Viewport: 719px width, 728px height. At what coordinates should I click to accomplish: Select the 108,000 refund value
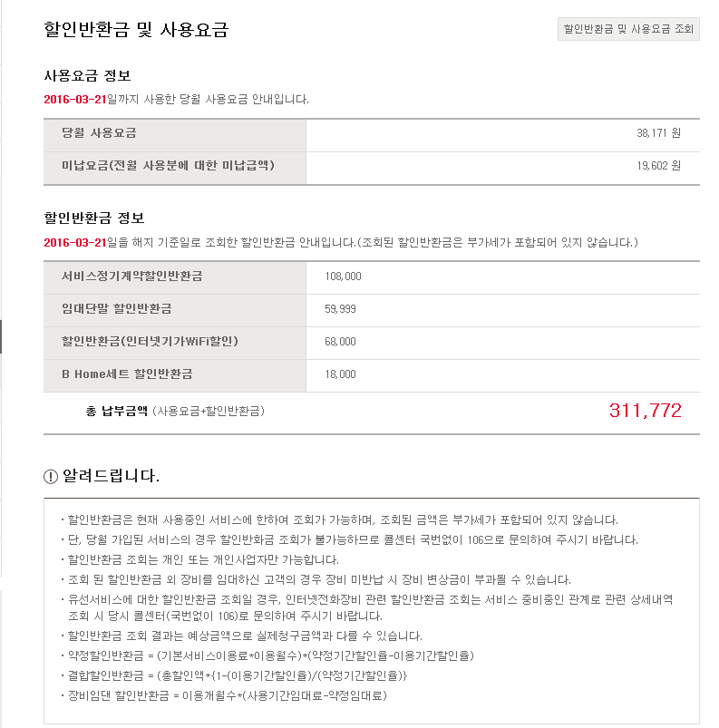point(343,277)
